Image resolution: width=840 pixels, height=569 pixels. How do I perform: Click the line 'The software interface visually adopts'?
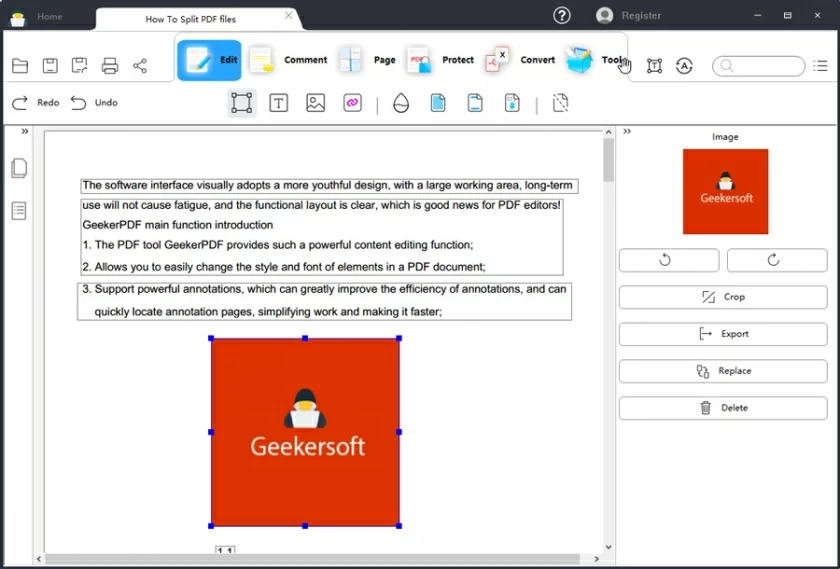(x=329, y=185)
